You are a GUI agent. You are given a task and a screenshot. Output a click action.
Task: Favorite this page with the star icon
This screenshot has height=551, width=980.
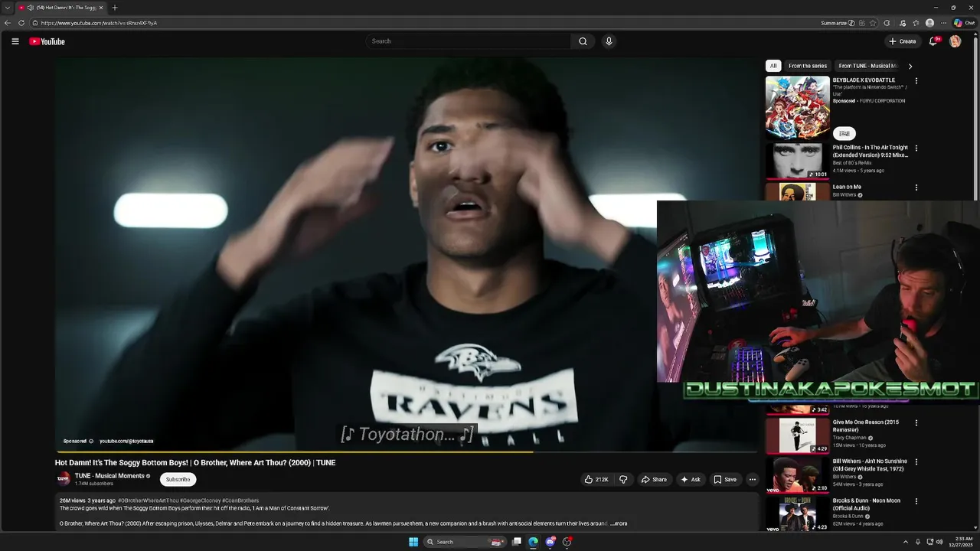tap(873, 23)
